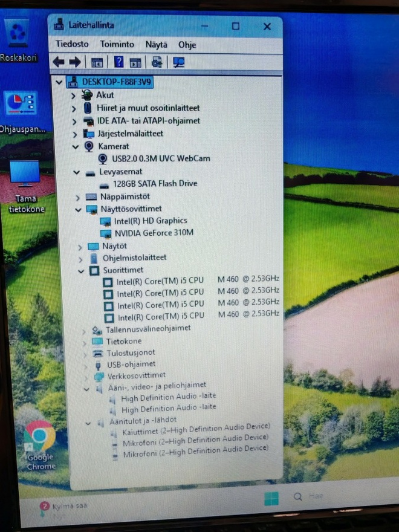Collapse the Levyasemat category
Image resolution: width=399 pixels, height=532 pixels.
76,172
